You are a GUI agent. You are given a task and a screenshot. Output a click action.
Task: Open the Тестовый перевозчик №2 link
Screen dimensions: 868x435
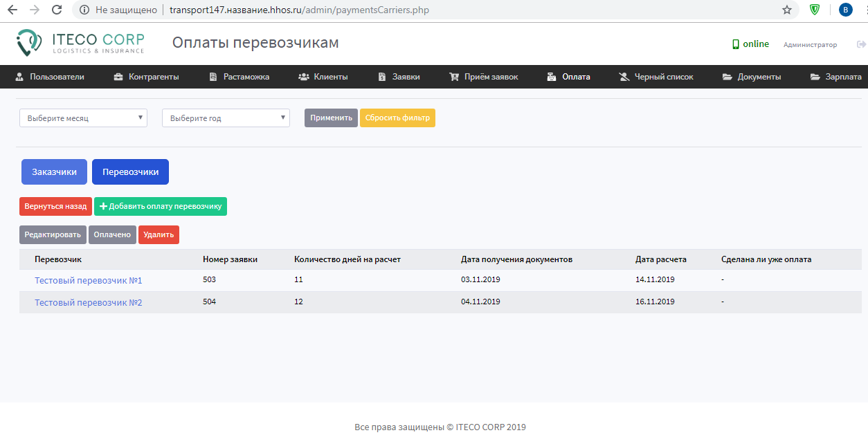[89, 303]
